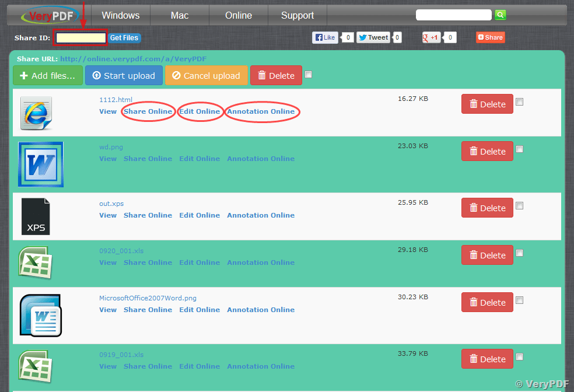Click the XPS file icon for out.xps
The image size is (574, 392).
click(36, 216)
